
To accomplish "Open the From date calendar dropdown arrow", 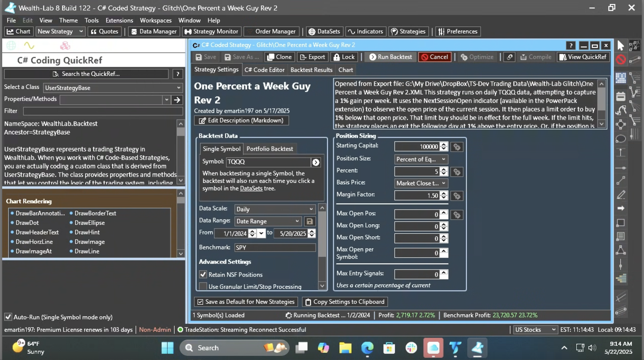I will click(261, 233).
